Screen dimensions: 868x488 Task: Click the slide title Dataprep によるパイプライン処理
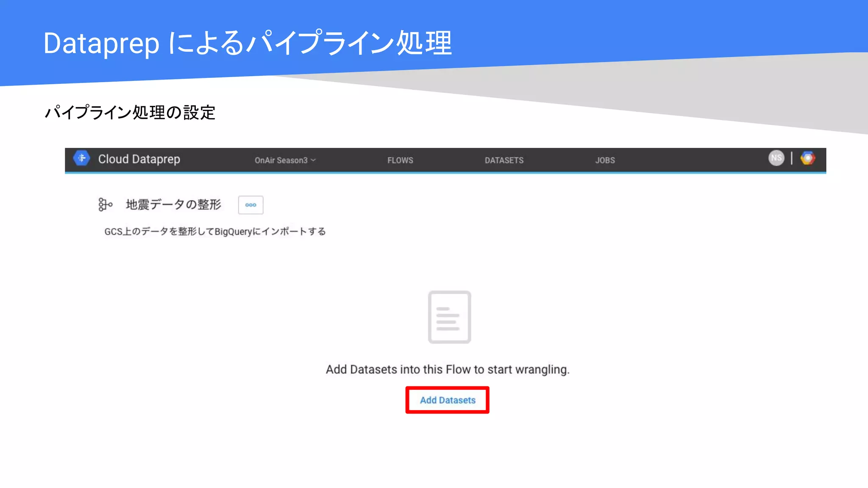tap(248, 43)
